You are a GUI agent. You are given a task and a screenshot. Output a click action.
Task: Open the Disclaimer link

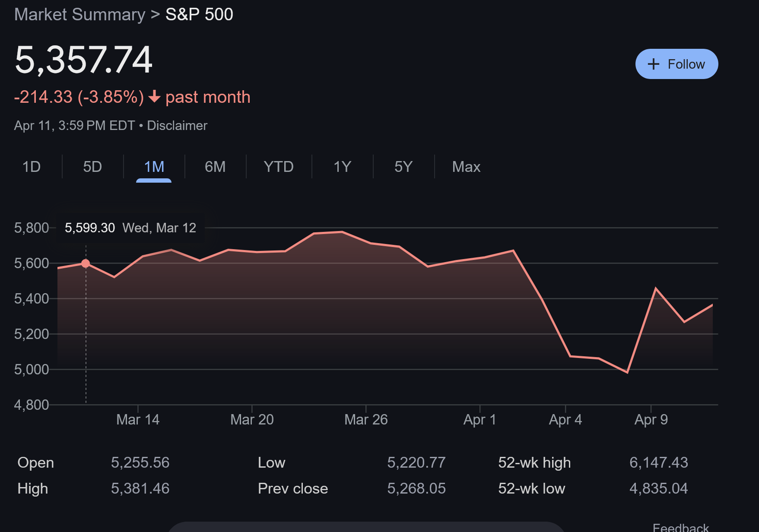[x=177, y=126]
